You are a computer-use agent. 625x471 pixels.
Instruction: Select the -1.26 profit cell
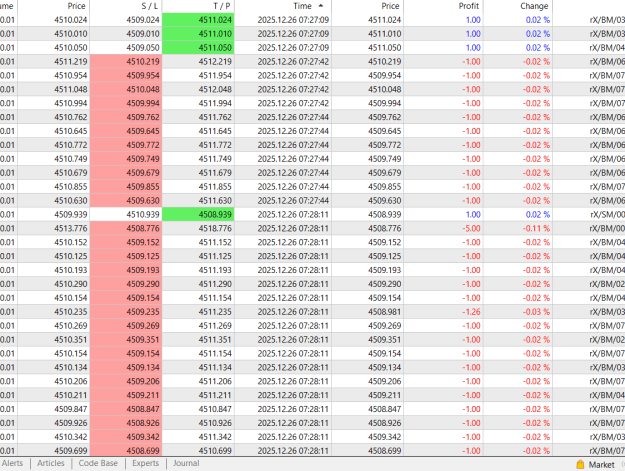tap(444, 312)
